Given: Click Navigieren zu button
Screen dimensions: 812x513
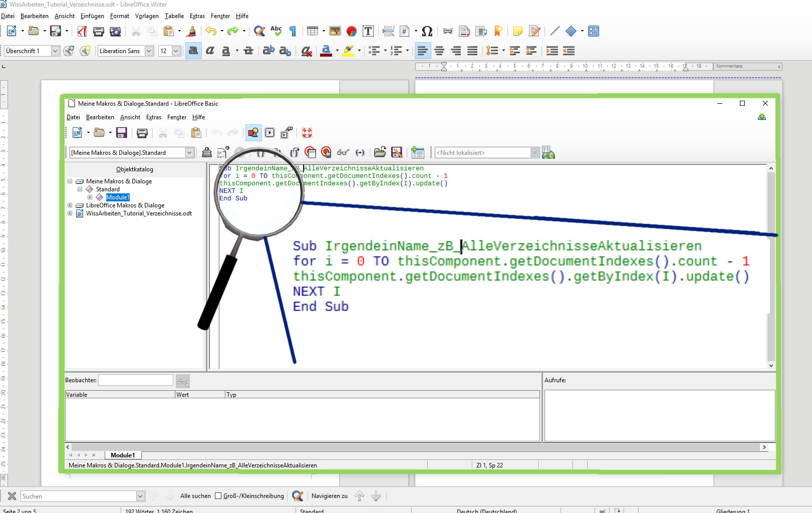Looking at the screenshot, I should click(330, 496).
